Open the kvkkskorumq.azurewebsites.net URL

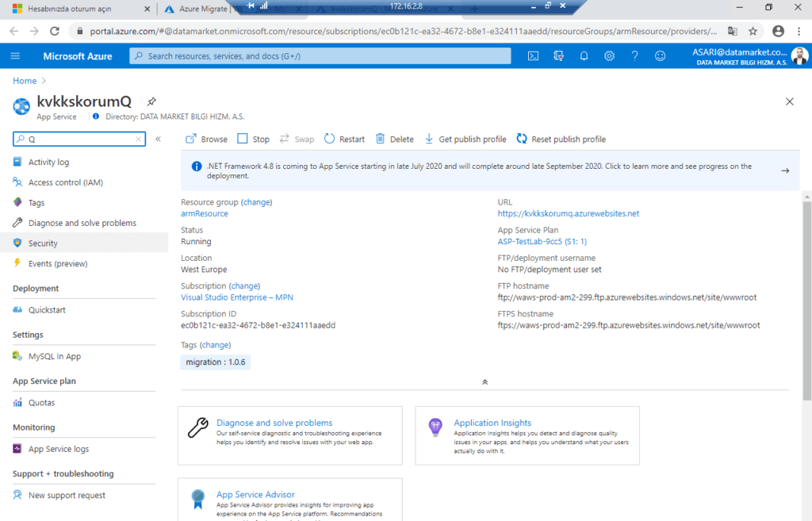click(568, 213)
